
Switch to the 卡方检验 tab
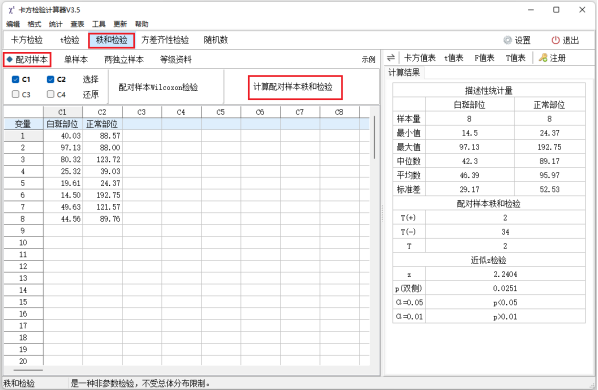27,40
